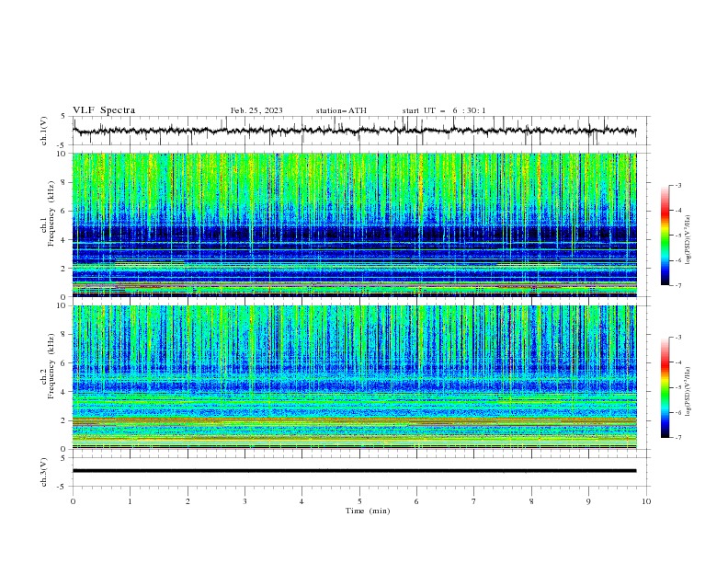728x563 pixels.
Task: Click the "-3" label on the upper colorbar
Action: (677, 185)
